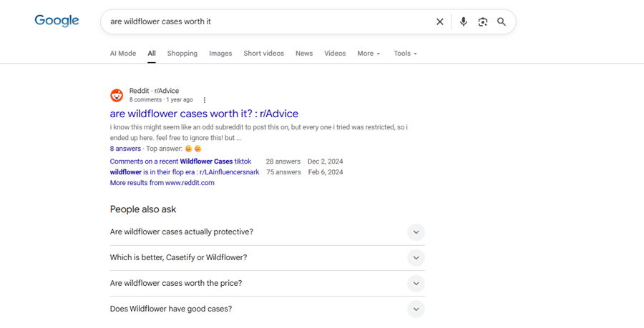
Task: Start voice search with microphone icon
Action: tap(463, 21)
